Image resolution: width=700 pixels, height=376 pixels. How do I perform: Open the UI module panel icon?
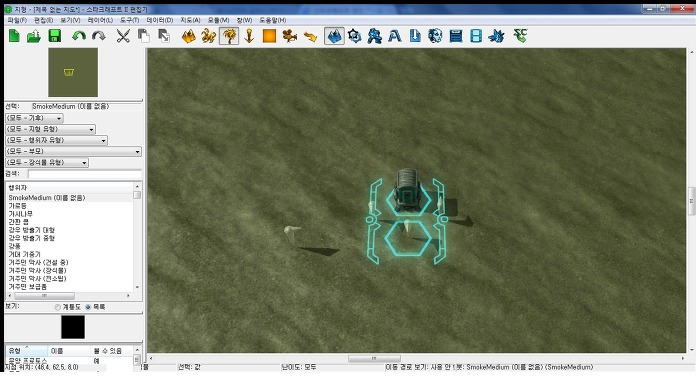(456, 36)
